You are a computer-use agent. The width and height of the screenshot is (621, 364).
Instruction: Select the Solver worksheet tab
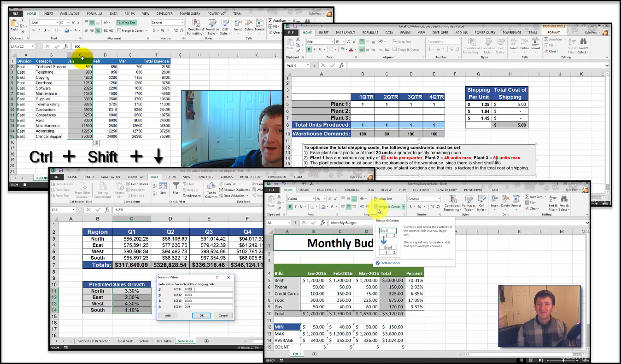(144, 341)
